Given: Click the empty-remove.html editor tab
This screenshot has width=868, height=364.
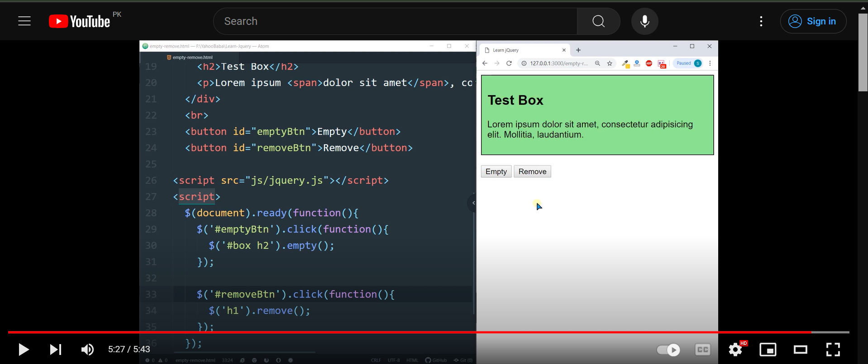Looking at the screenshot, I should (x=192, y=57).
